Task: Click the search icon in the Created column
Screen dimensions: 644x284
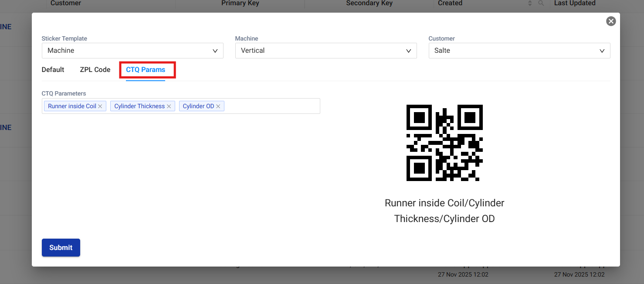Action: click(541, 3)
